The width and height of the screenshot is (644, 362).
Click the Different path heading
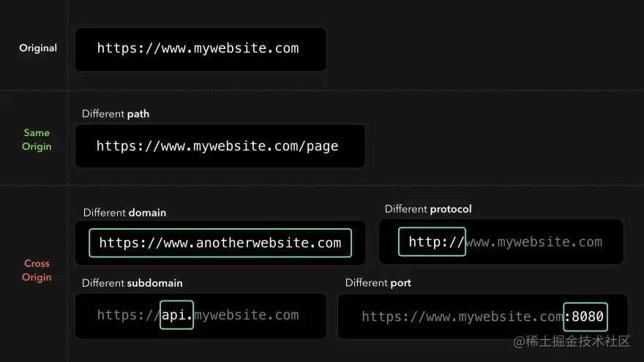[116, 113]
